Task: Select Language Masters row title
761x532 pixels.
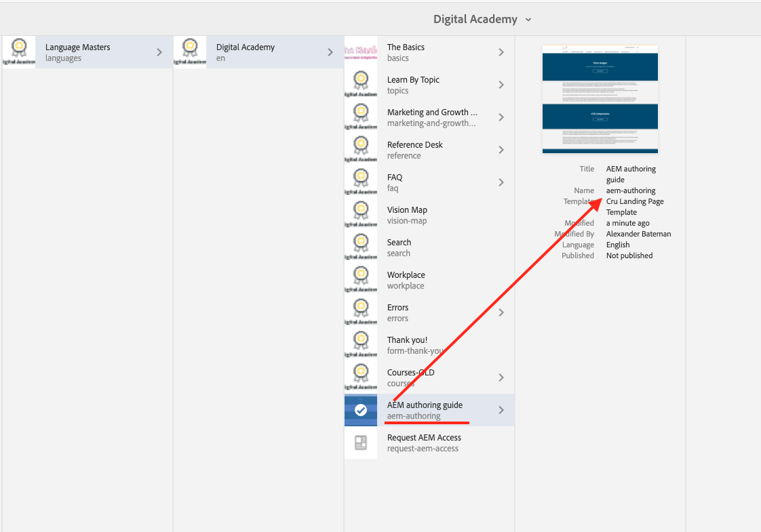Action: click(77, 47)
